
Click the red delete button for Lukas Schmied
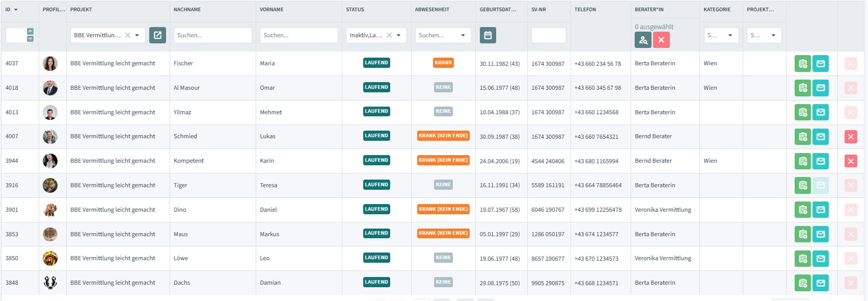(x=850, y=137)
